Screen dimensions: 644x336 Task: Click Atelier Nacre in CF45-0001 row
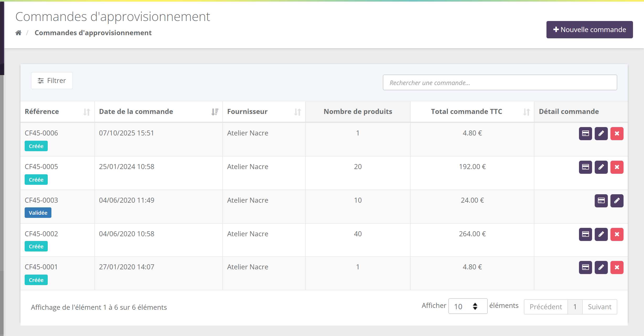[x=248, y=267]
